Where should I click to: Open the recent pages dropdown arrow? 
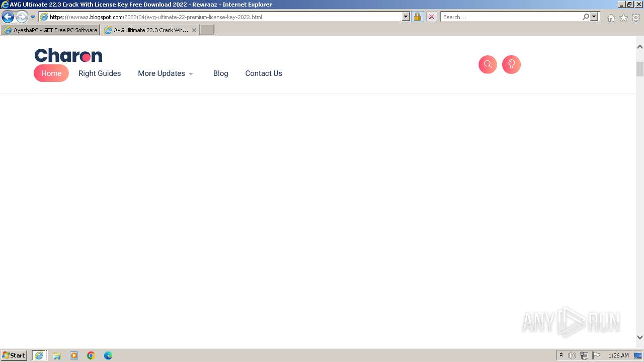tap(33, 17)
